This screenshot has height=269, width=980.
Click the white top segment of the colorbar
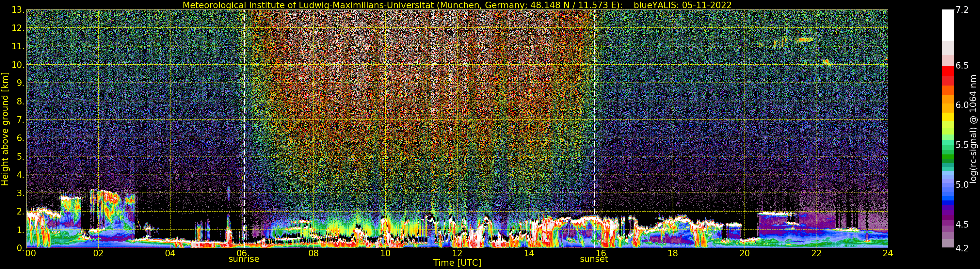pyautogui.click(x=948, y=25)
